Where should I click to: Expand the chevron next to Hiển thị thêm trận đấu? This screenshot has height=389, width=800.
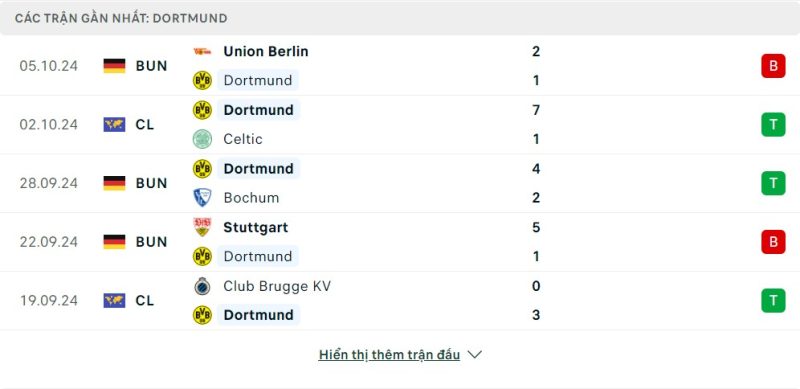click(474, 354)
